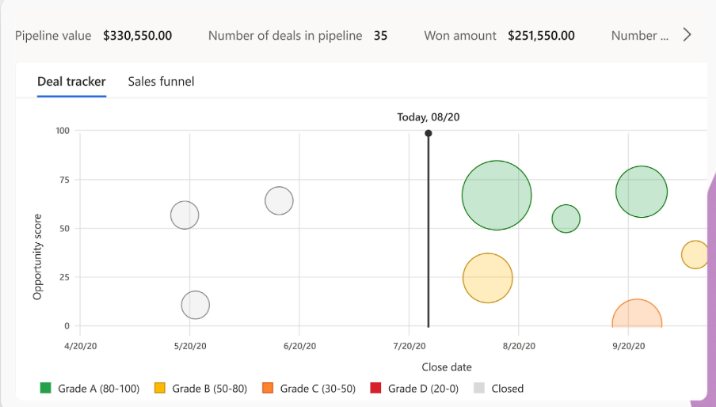Click the Won amount $251,550.00 figure
The image size is (716, 407).
coord(541,36)
